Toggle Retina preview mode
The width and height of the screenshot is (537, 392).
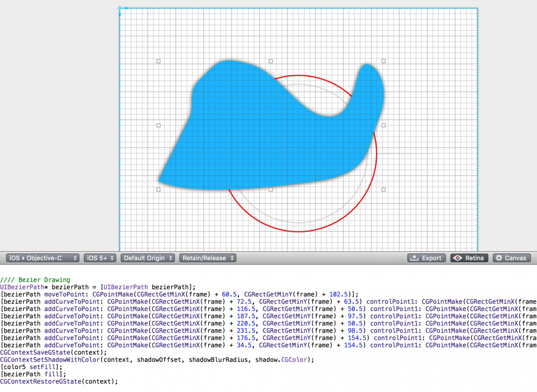(x=469, y=258)
